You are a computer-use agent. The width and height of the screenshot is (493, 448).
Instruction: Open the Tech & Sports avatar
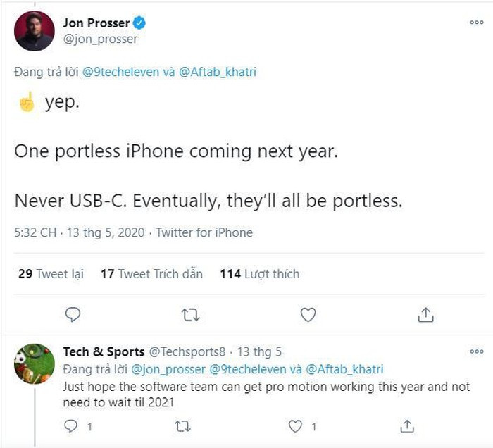point(34,363)
